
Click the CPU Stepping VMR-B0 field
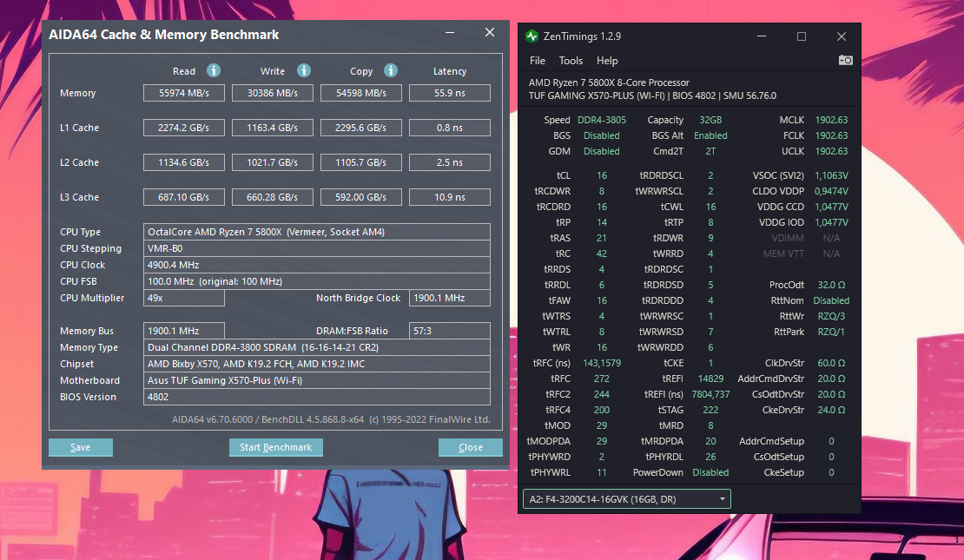pos(317,248)
